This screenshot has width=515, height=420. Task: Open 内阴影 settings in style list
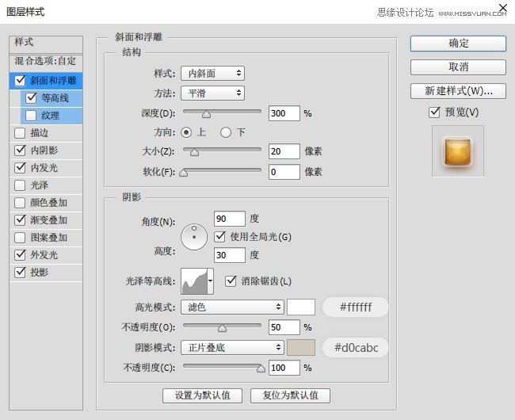click(x=44, y=151)
